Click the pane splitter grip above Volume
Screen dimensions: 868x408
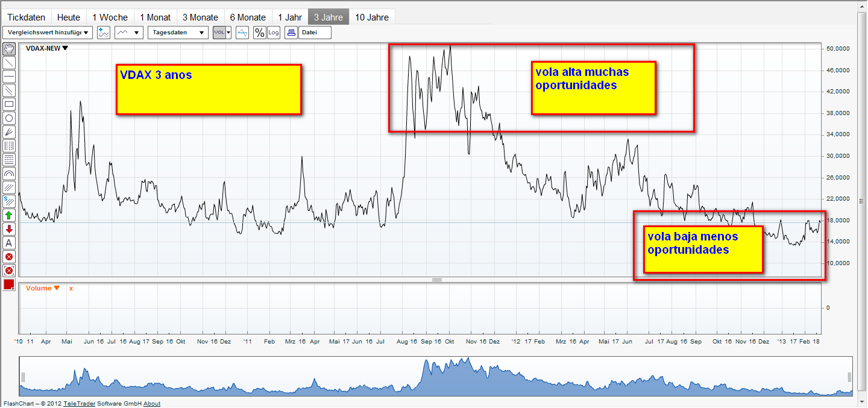point(437,280)
